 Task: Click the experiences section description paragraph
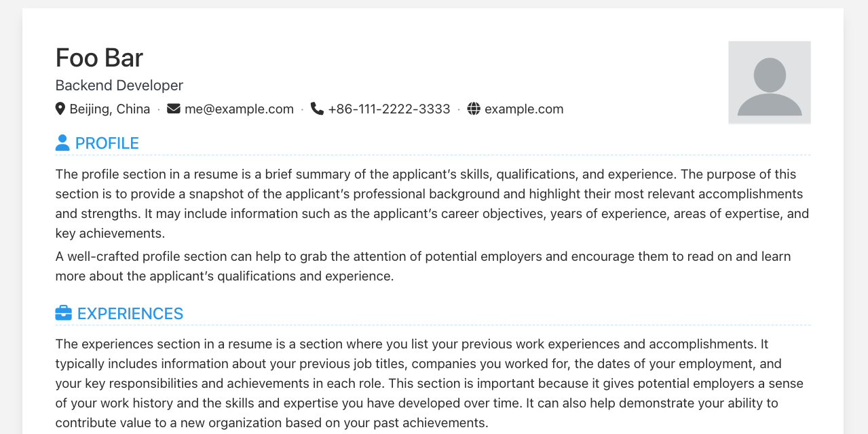click(x=430, y=383)
